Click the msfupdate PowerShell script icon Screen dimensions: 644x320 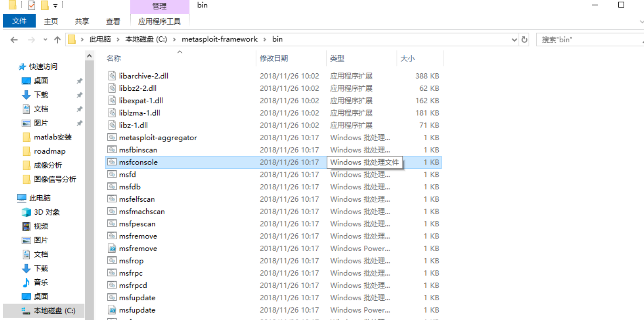[112, 310]
